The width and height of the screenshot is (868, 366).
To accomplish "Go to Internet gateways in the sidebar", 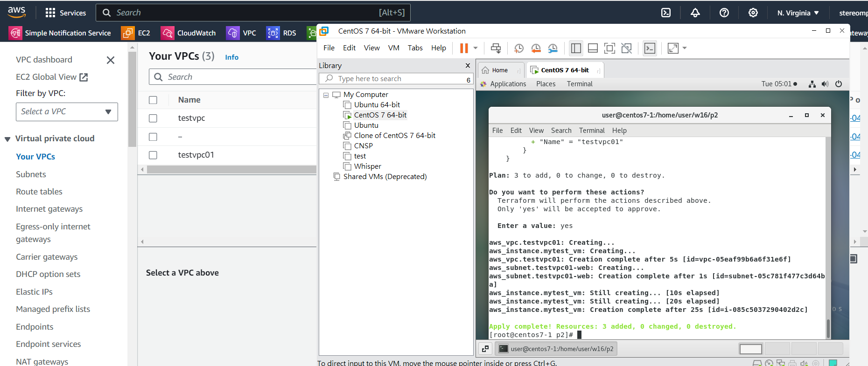I will pyautogui.click(x=49, y=209).
